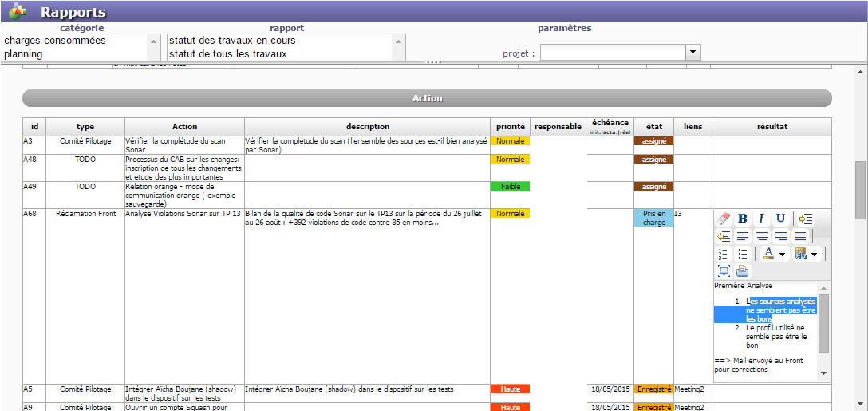Open the projet dropdown list
The image size is (868, 411).
point(692,53)
